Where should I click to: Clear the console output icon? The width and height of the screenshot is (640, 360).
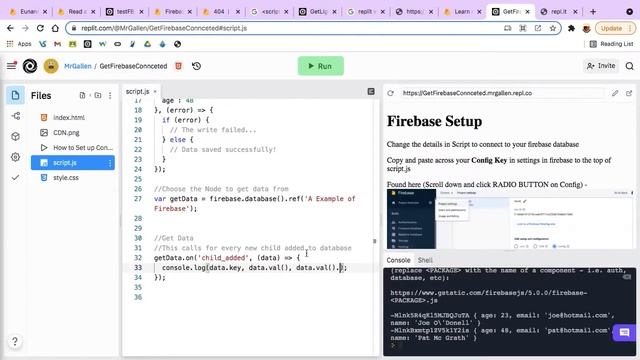(627, 277)
